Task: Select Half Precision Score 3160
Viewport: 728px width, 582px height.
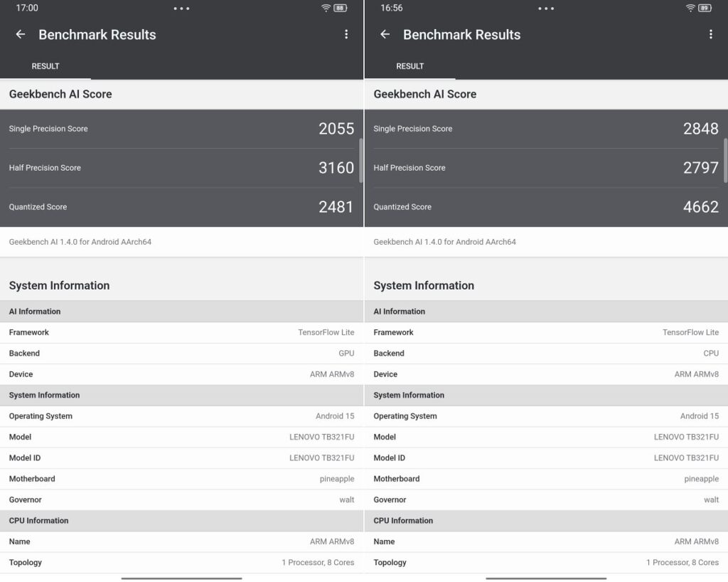Action: (x=181, y=168)
